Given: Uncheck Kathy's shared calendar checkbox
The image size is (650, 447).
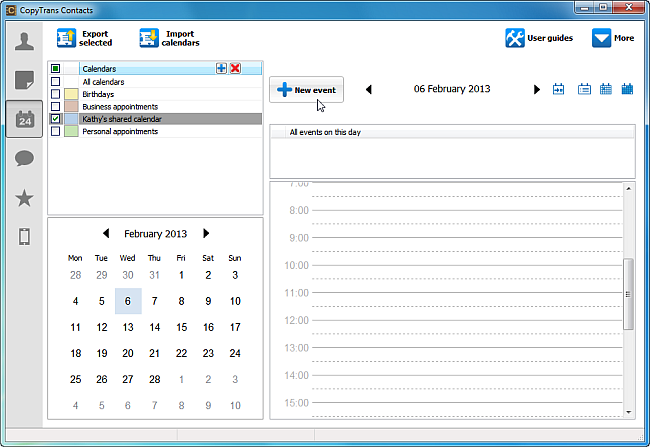Looking at the screenshot, I should (56, 119).
